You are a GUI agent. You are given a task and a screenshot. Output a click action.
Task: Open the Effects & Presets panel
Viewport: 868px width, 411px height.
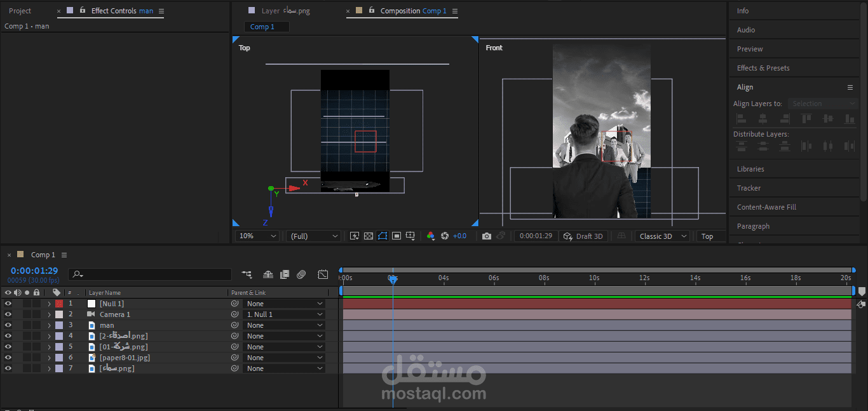point(763,68)
